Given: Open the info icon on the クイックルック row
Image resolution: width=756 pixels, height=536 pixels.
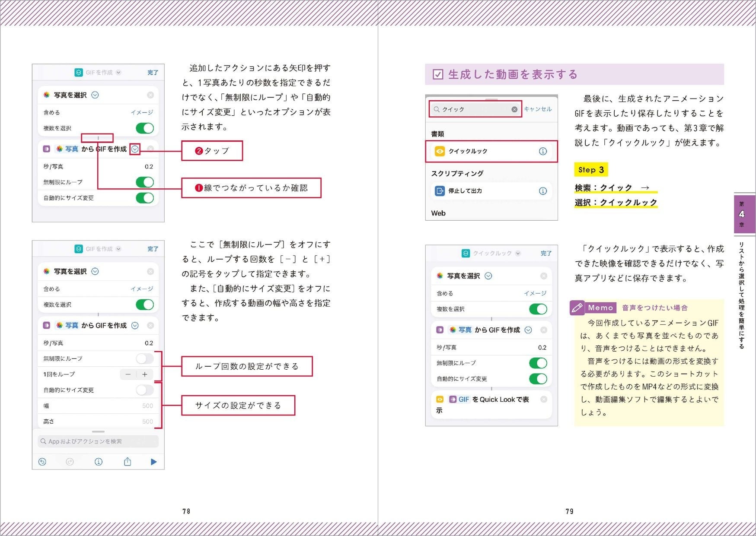Looking at the screenshot, I should point(543,151).
